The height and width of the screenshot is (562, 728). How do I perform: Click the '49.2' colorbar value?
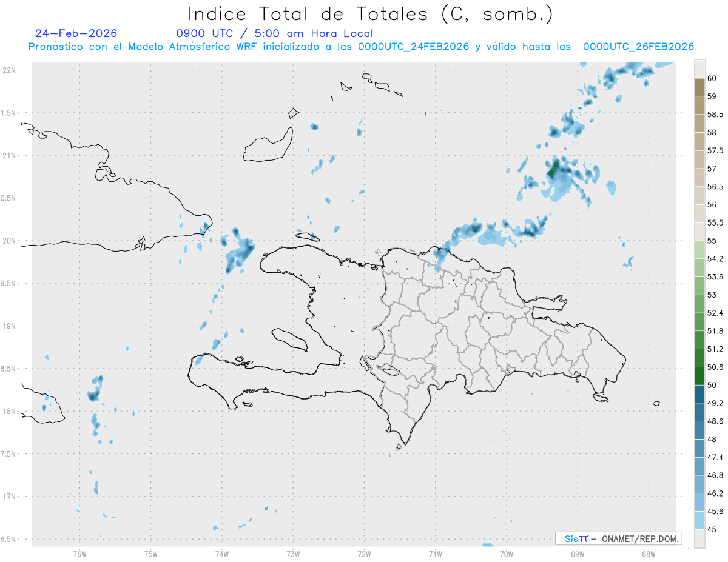715,403
